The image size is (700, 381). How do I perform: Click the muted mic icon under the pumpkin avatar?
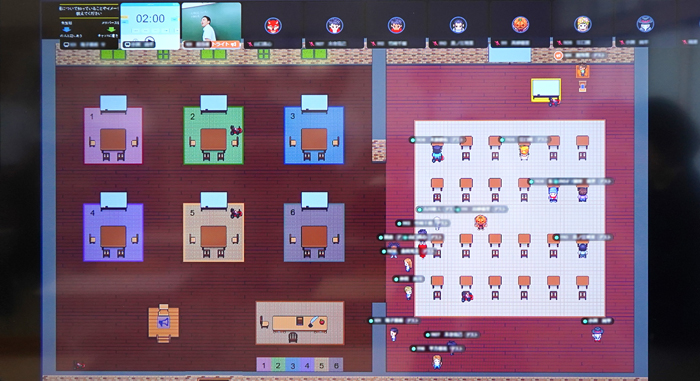[498, 43]
